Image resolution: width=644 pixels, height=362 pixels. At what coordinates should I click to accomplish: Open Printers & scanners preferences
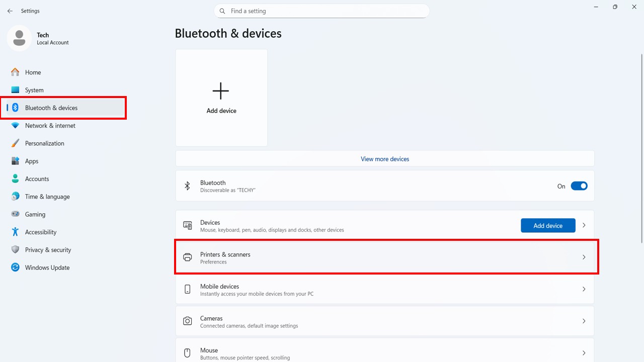(x=386, y=257)
